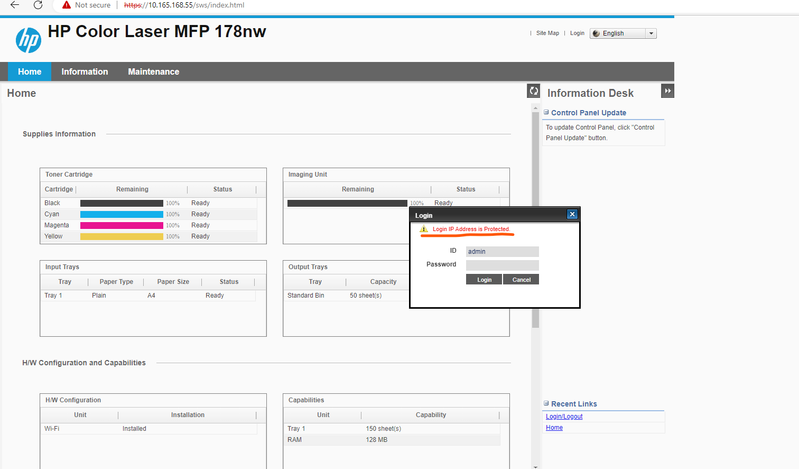This screenshot has height=469, width=799.
Task: Click the Imaging Unit remaining bar
Action: click(x=347, y=203)
